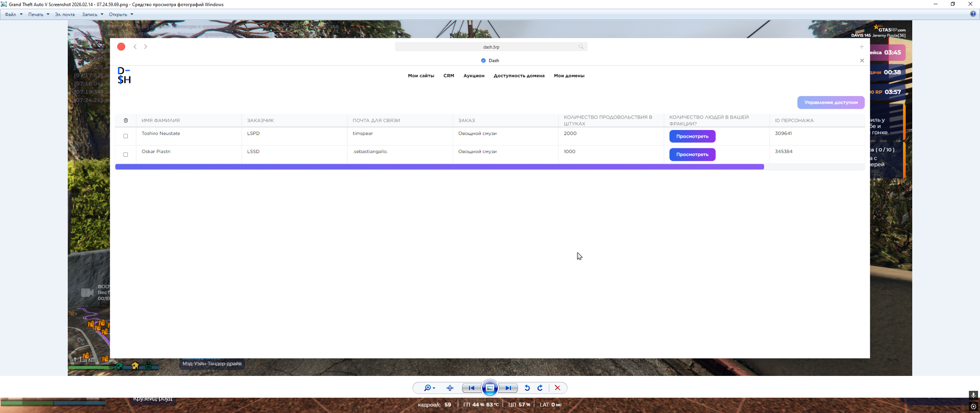
Task: Open the Help question mark icon
Action: (x=973, y=14)
